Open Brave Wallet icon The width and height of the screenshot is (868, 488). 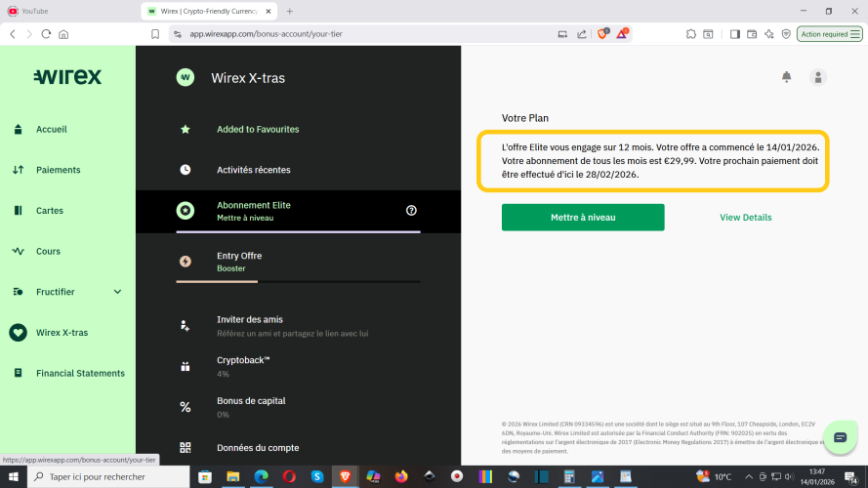tap(752, 34)
